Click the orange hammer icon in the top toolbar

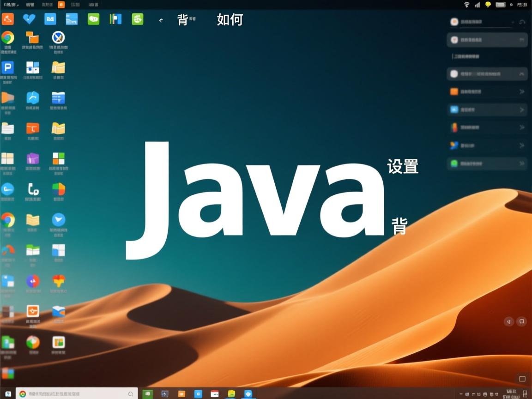click(7, 19)
